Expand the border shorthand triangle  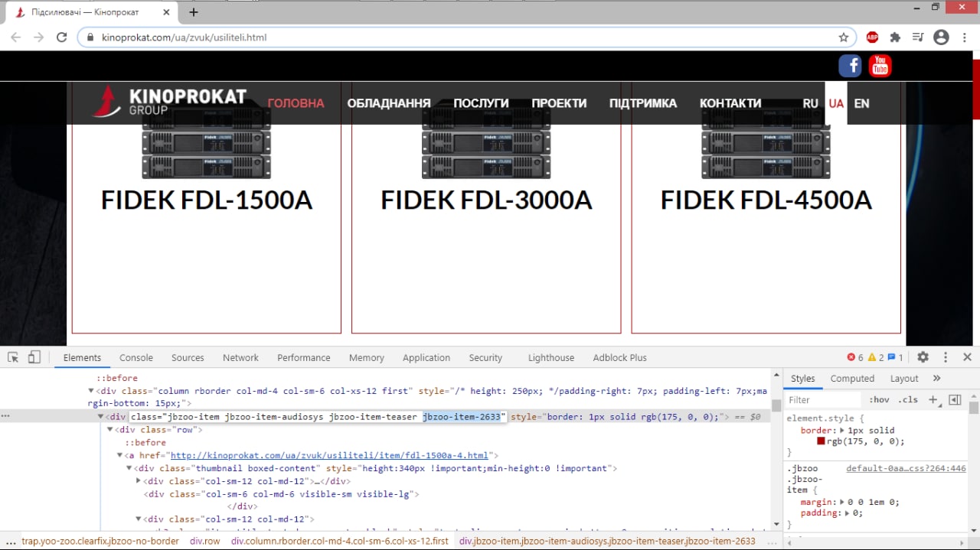tap(842, 431)
